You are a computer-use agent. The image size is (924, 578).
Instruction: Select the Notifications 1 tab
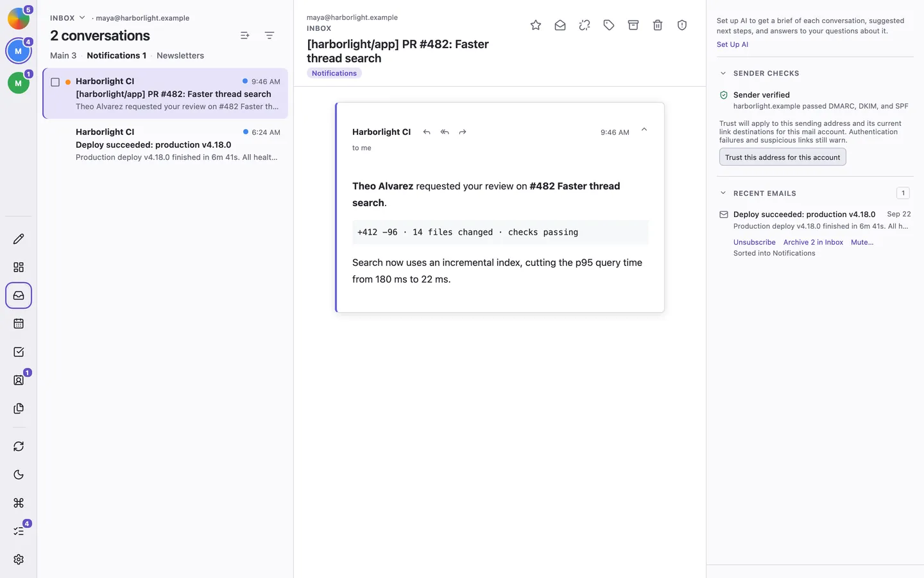[116, 55]
